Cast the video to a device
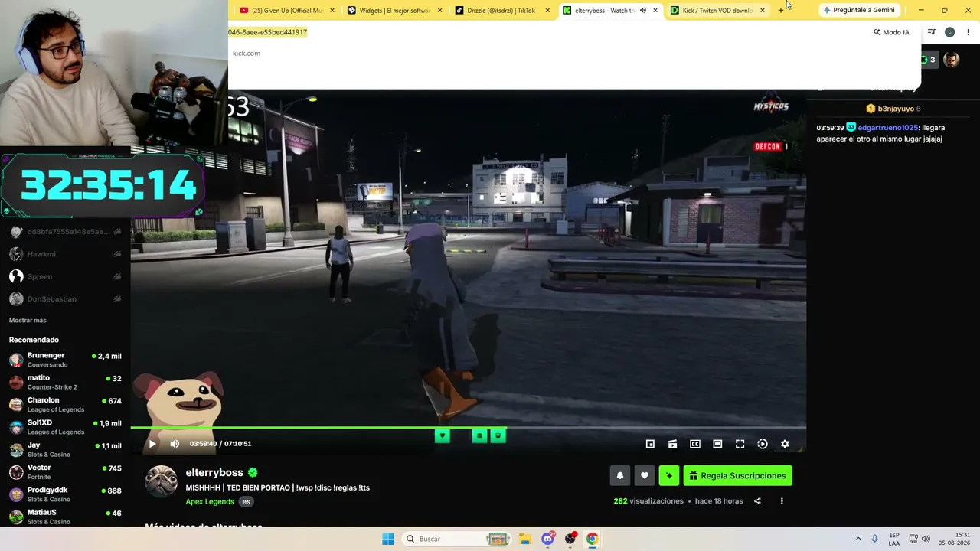Screen dimensions: 980x551 672,444
